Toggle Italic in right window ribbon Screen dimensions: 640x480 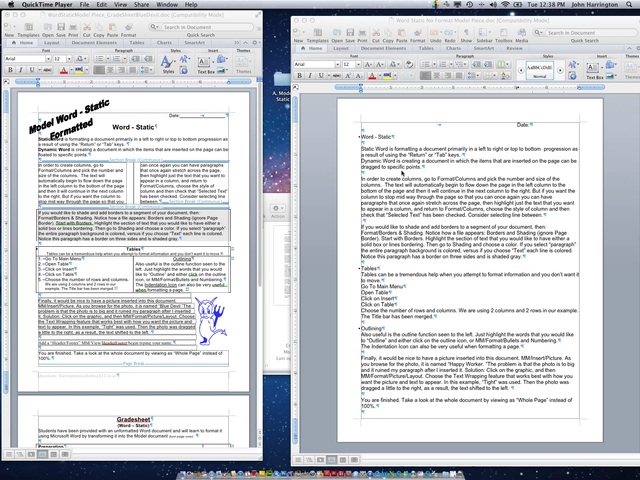pos(310,76)
